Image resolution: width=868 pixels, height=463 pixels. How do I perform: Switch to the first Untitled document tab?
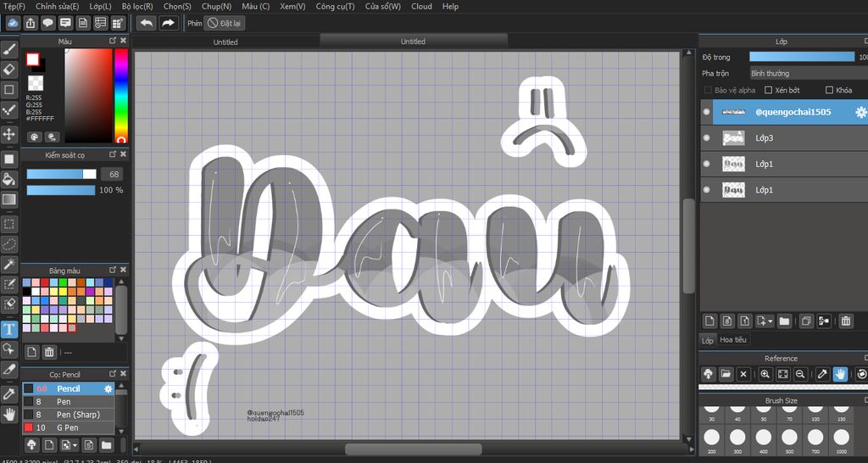pyautogui.click(x=225, y=42)
